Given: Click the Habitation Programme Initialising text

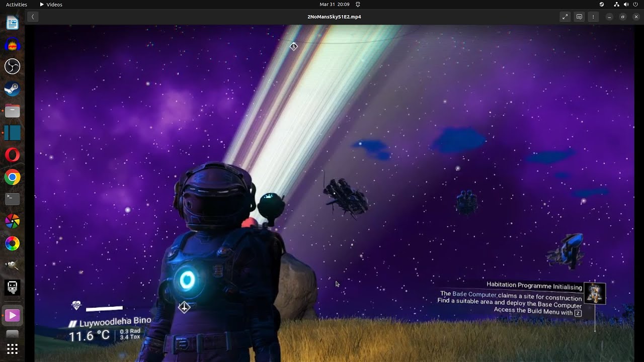Looking at the screenshot, I should 534,286.
